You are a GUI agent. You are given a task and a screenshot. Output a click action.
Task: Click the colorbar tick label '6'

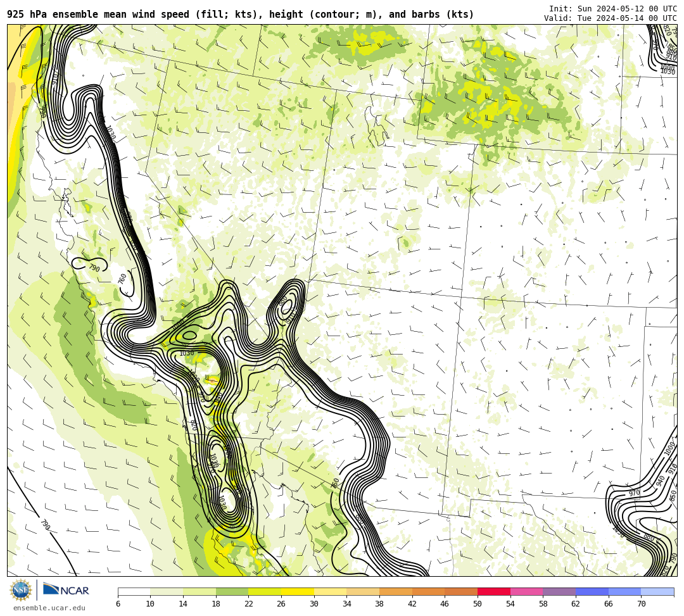click(x=118, y=604)
